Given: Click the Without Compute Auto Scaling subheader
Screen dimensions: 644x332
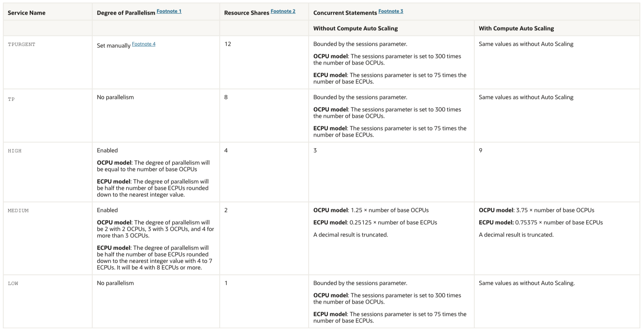Looking at the screenshot, I should click(x=355, y=28).
